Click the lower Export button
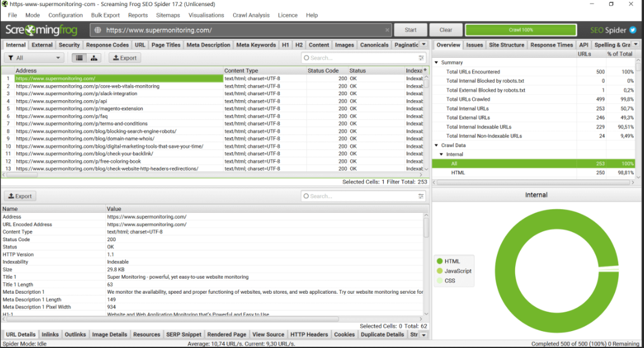This screenshot has width=644, height=348. pyautogui.click(x=20, y=196)
